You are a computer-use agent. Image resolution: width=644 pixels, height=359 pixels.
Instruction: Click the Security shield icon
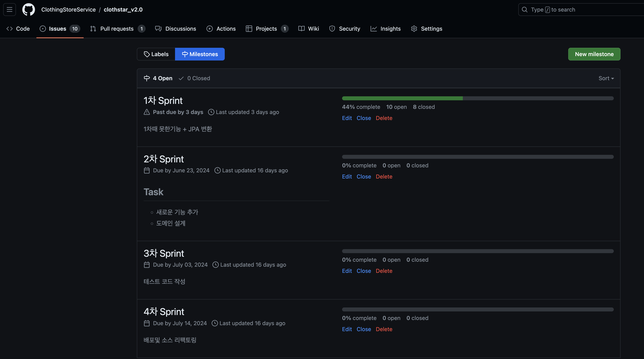[332, 29]
